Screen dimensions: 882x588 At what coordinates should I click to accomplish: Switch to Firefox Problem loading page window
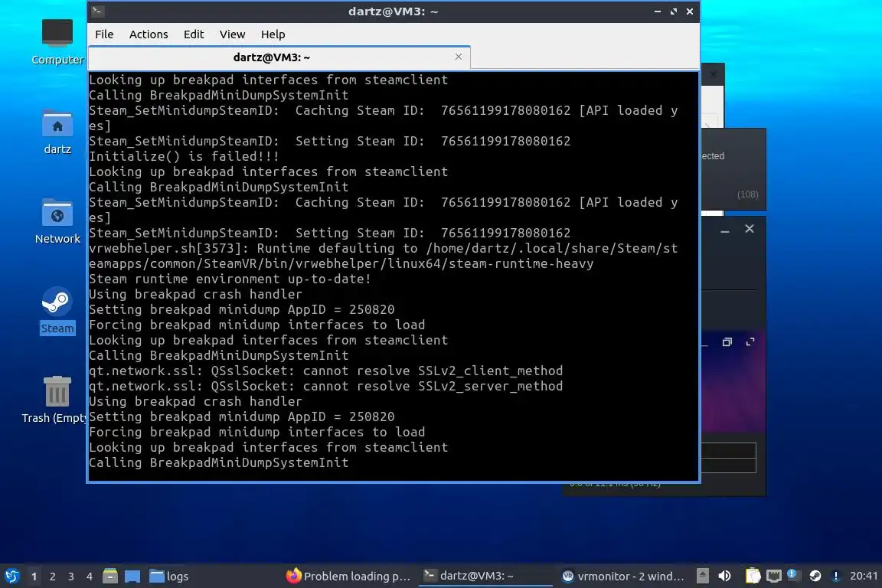pos(348,577)
